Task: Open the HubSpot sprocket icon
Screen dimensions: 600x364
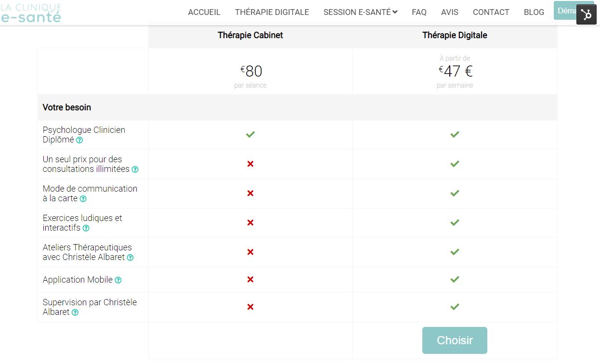Action: [587, 14]
